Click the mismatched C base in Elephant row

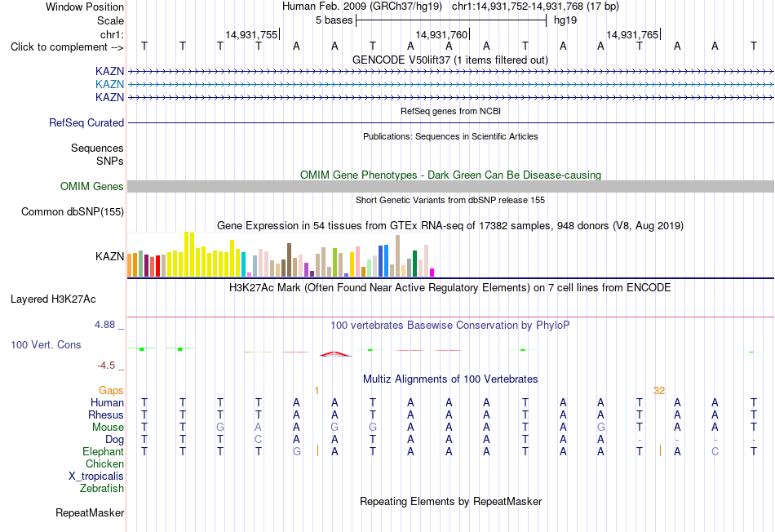coord(715,451)
